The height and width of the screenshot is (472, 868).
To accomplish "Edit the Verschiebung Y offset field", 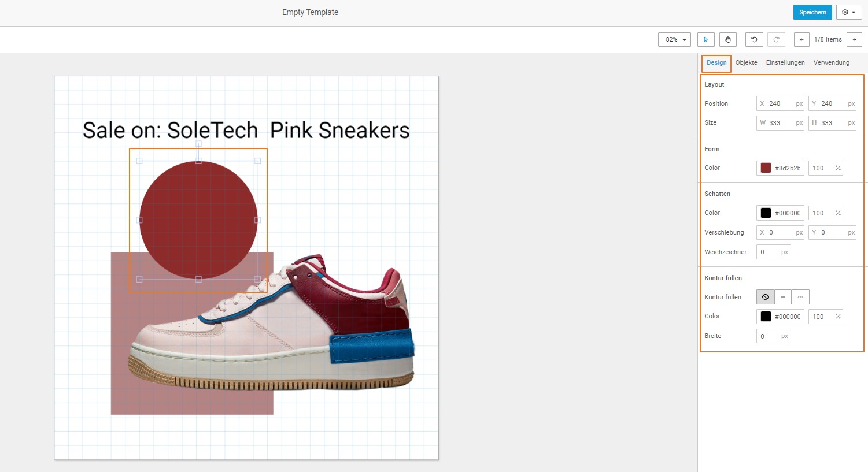I will (832, 232).
